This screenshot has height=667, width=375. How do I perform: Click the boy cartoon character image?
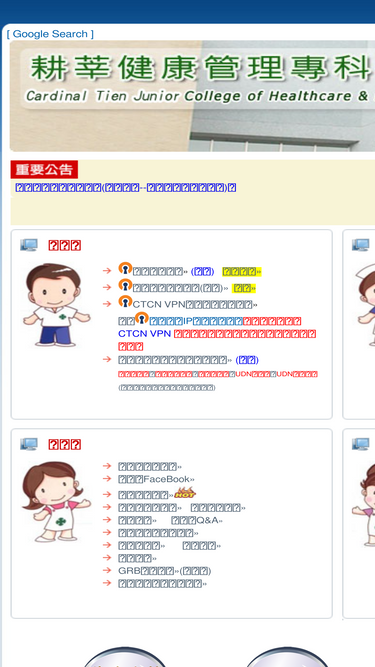pos(57,305)
